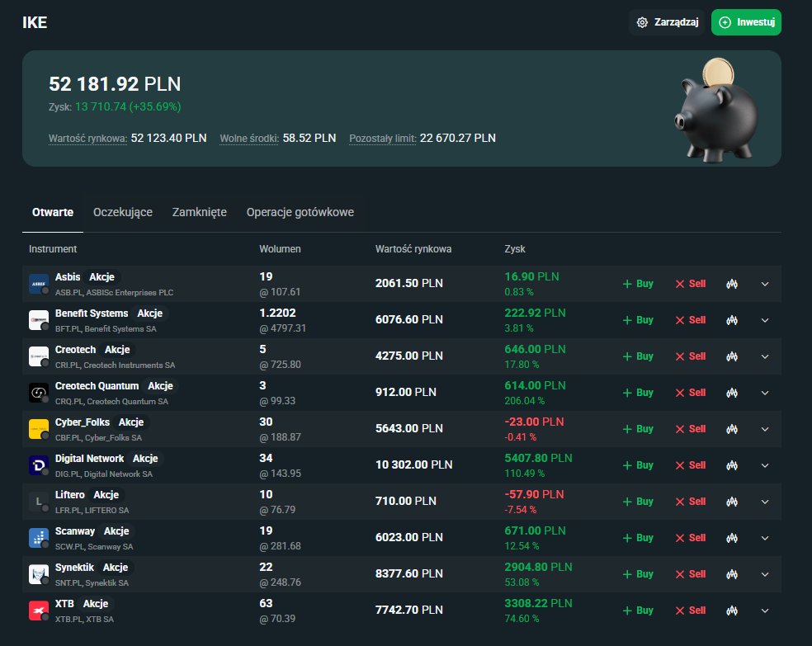This screenshot has width=812, height=646.
Task: Click the Benefit Systems company logo
Action: 39,320
